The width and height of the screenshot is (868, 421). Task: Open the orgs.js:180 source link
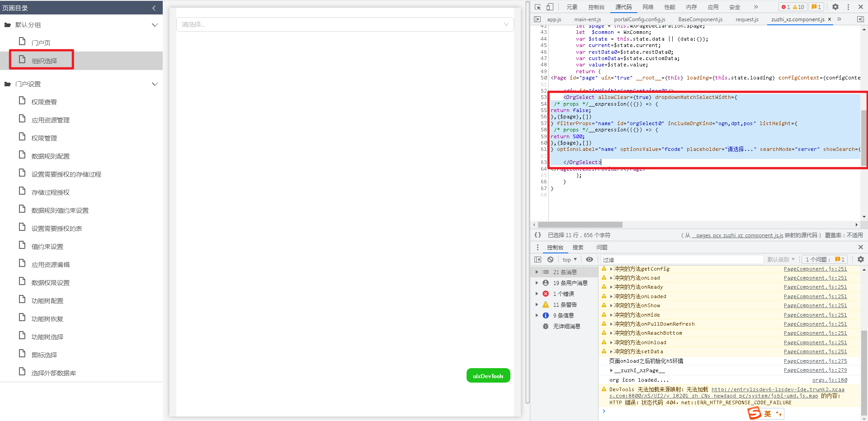(830, 380)
